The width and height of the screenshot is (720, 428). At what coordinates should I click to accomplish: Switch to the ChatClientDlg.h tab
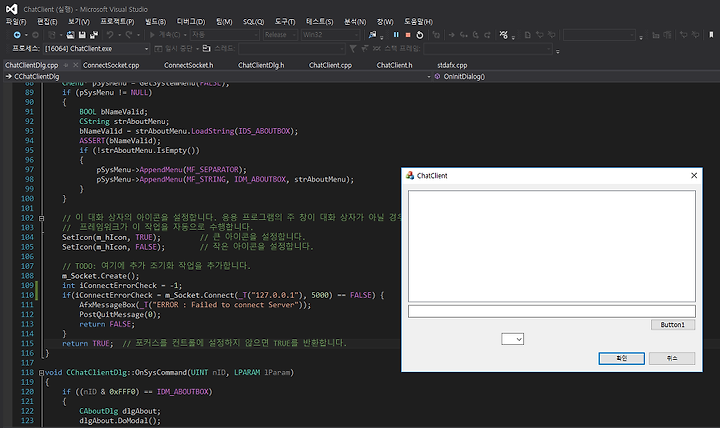tap(261, 65)
